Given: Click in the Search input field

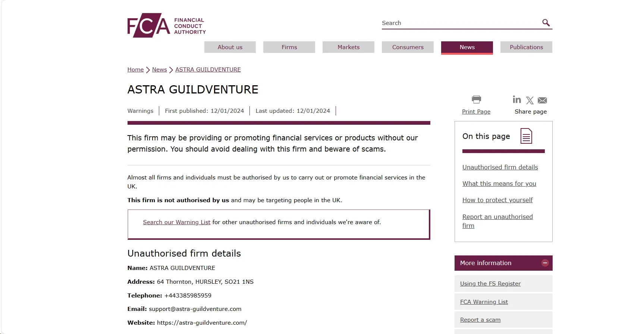Looking at the screenshot, I should [461, 23].
